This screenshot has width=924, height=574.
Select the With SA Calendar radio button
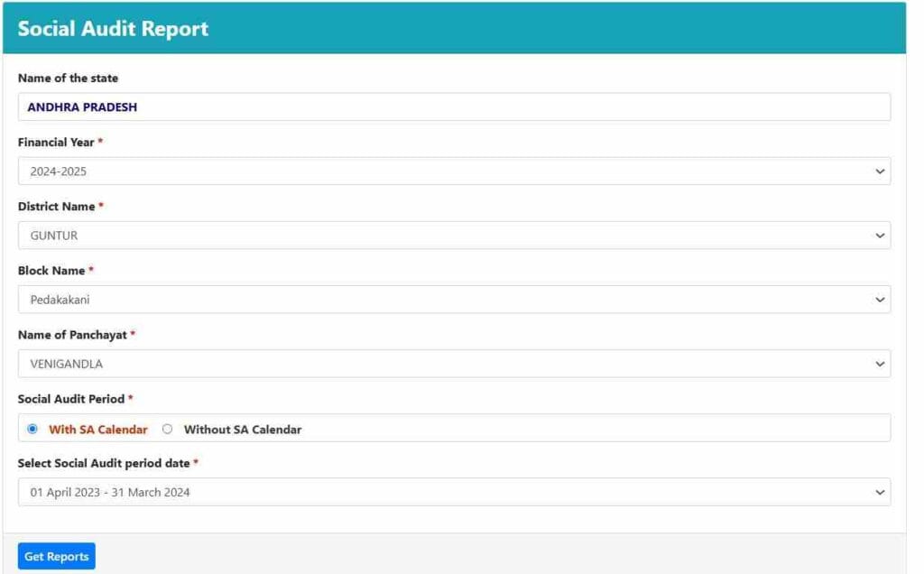pyautogui.click(x=32, y=429)
